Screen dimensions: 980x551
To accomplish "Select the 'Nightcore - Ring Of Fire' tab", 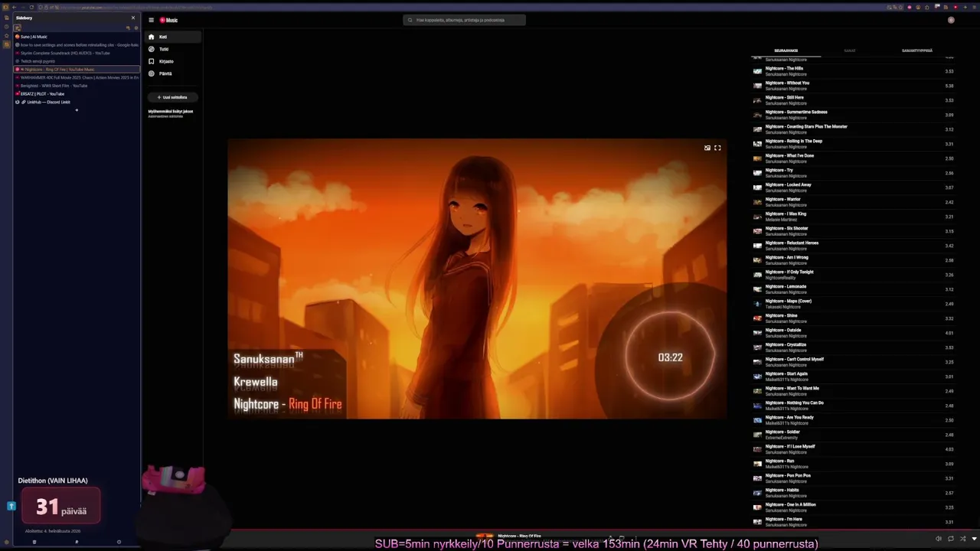I will click(77, 70).
